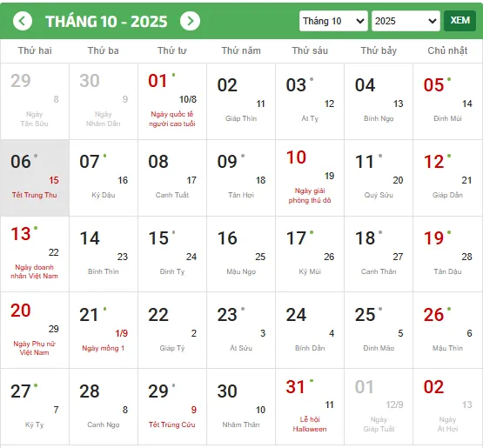The width and height of the screenshot is (483, 448).
Task: Select October 28 Canh Ngọ
Action: [x=104, y=406]
